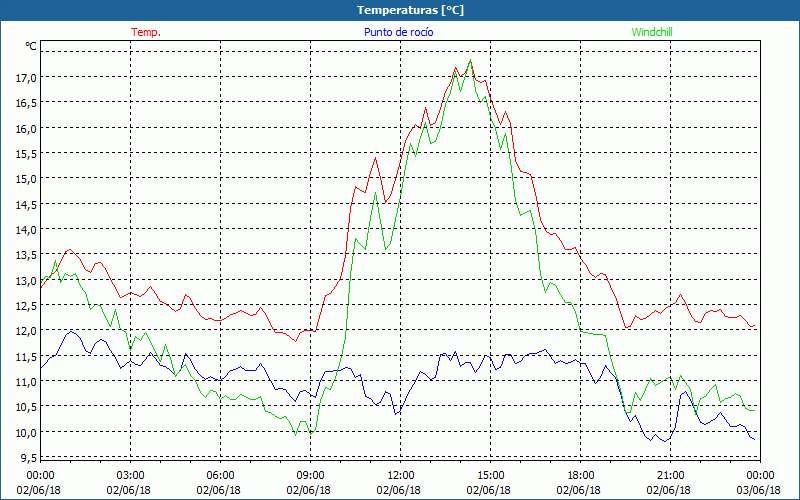Select the blue Punto de rocío legend label
This screenshot has height=500, width=800.
click(398, 32)
